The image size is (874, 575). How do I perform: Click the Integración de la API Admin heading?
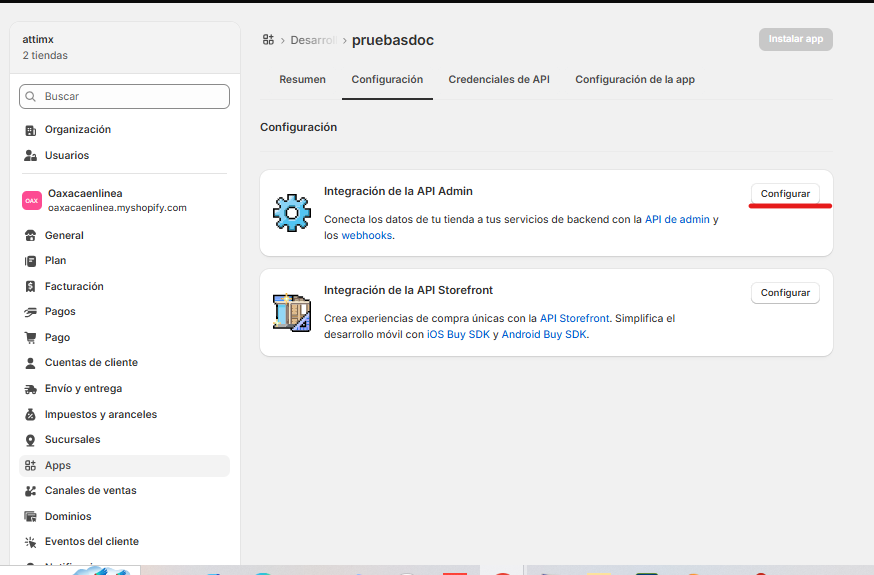click(398, 191)
